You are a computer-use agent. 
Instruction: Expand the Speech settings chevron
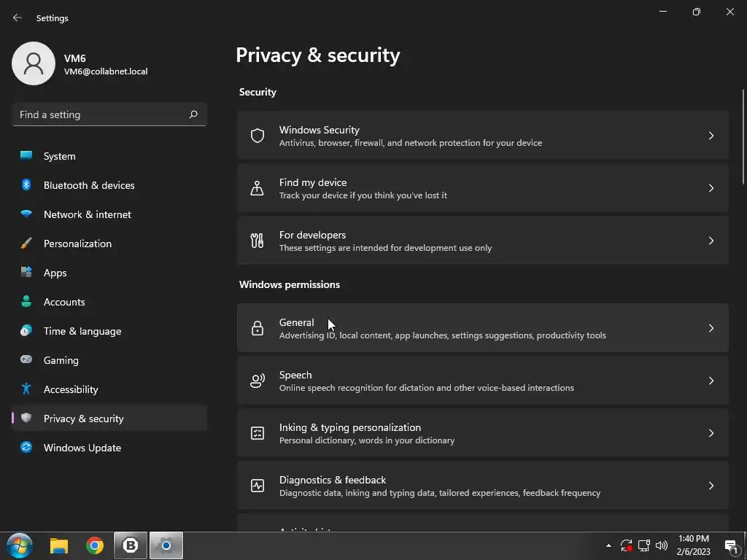pyautogui.click(x=711, y=381)
